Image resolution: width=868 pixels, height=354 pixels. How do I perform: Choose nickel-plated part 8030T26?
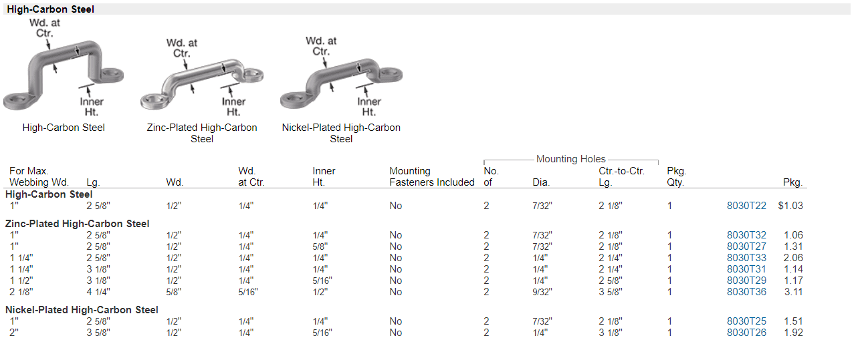tap(746, 333)
